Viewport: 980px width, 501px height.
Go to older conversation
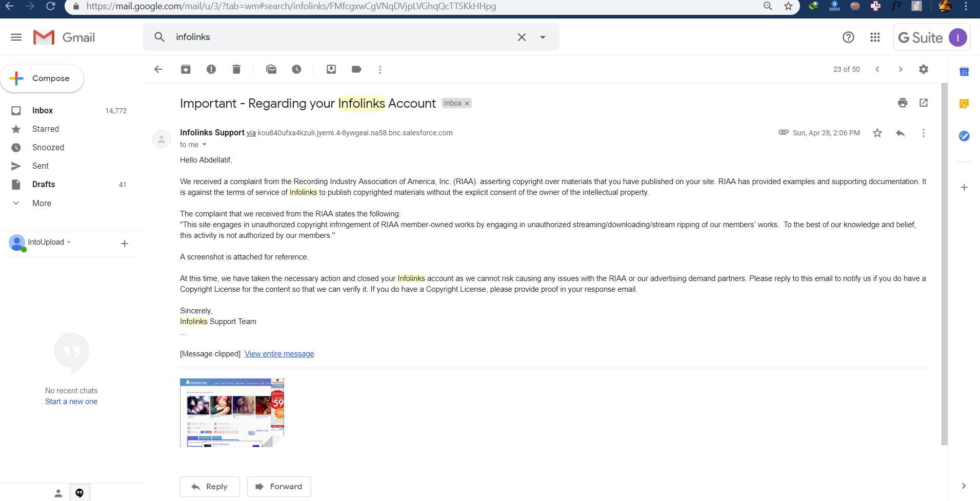[900, 69]
